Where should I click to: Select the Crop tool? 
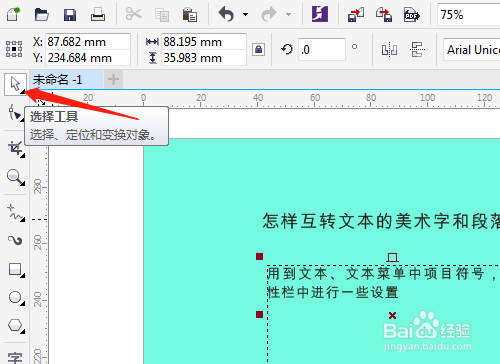pos(16,149)
